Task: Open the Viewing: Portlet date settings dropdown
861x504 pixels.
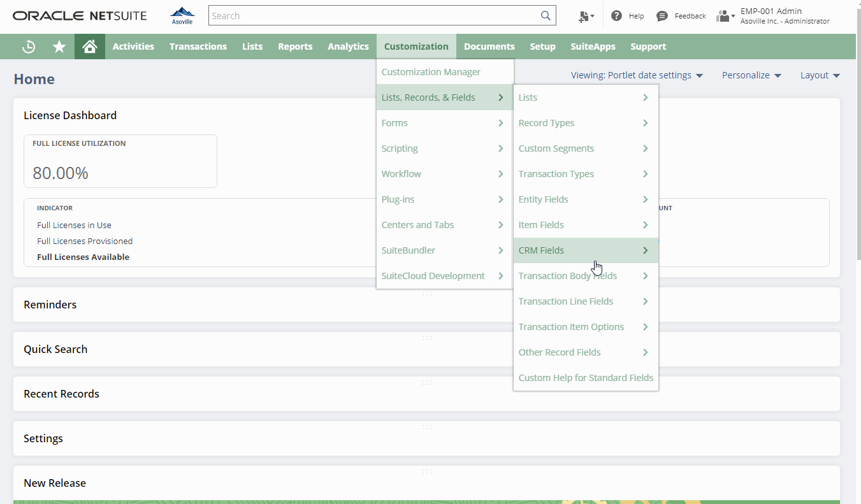Action: pos(637,75)
